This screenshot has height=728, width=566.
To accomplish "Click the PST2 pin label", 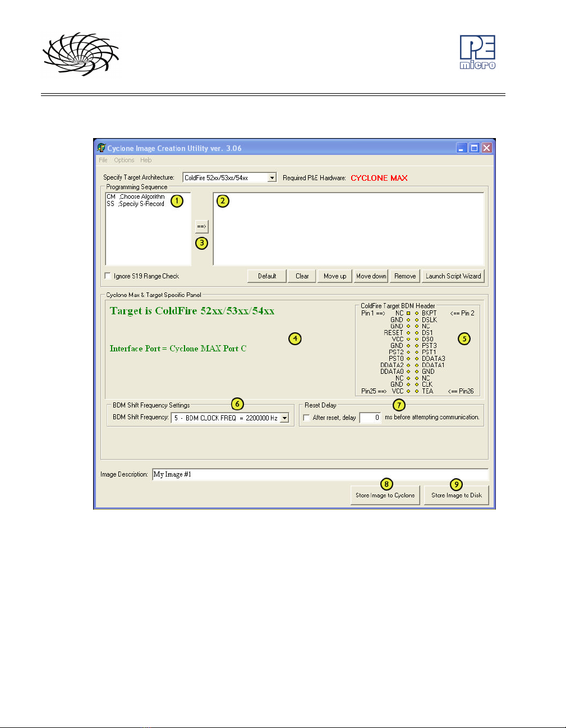I will [396, 352].
